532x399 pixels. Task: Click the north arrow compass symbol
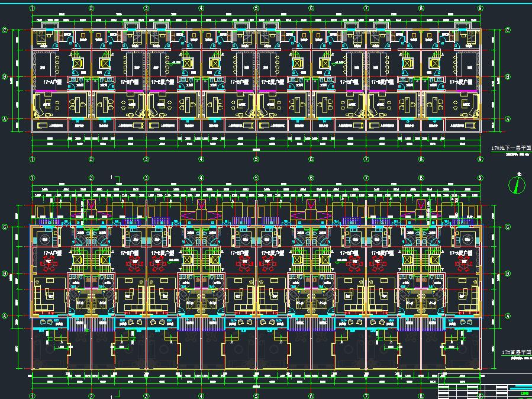click(517, 185)
